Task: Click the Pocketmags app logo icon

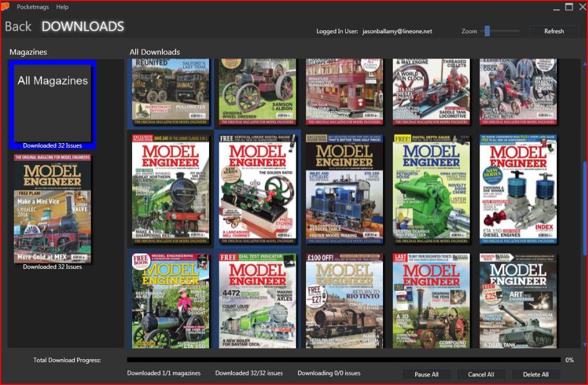Action: (x=5, y=6)
